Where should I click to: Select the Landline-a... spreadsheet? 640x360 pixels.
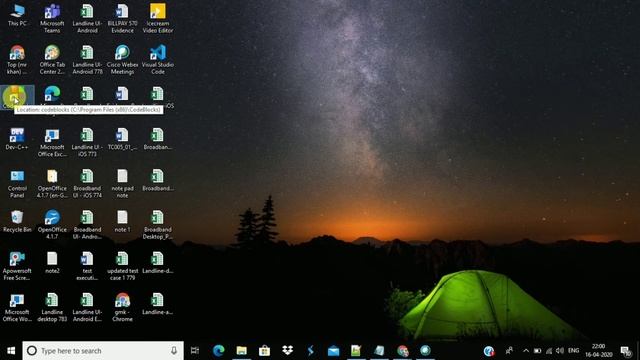coord(158,304)
